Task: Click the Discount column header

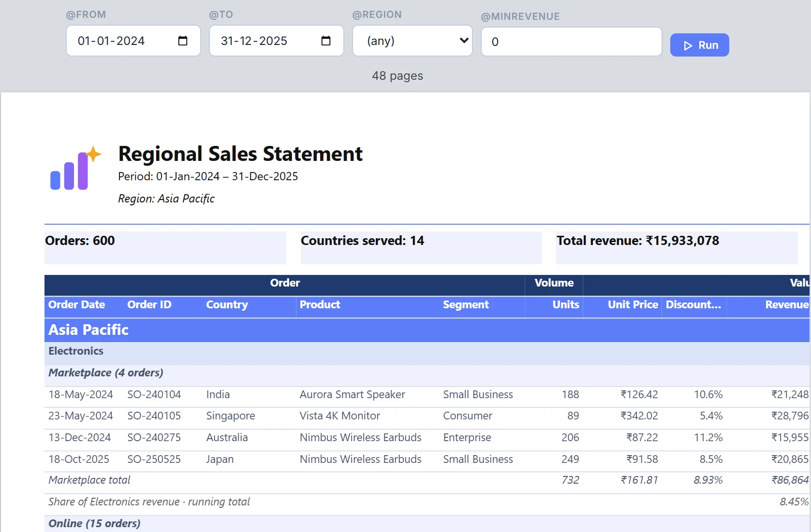Action: 693,305
